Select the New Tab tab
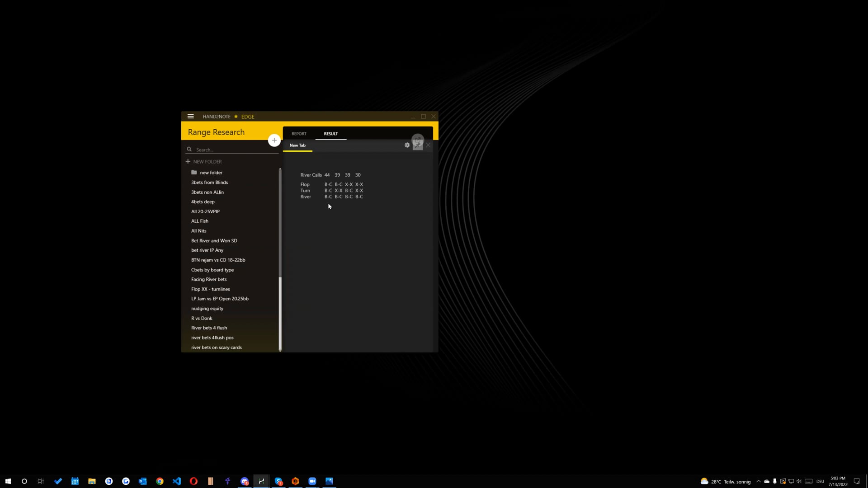 click(297, 145)
